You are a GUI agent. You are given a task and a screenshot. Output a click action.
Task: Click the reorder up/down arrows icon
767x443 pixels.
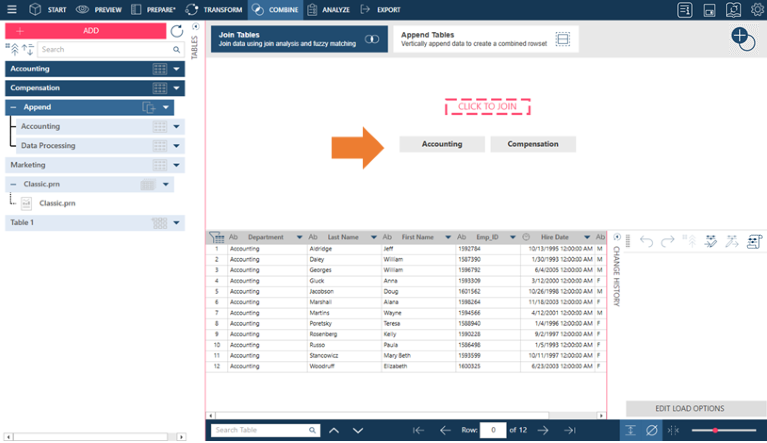tap(27, 49)
